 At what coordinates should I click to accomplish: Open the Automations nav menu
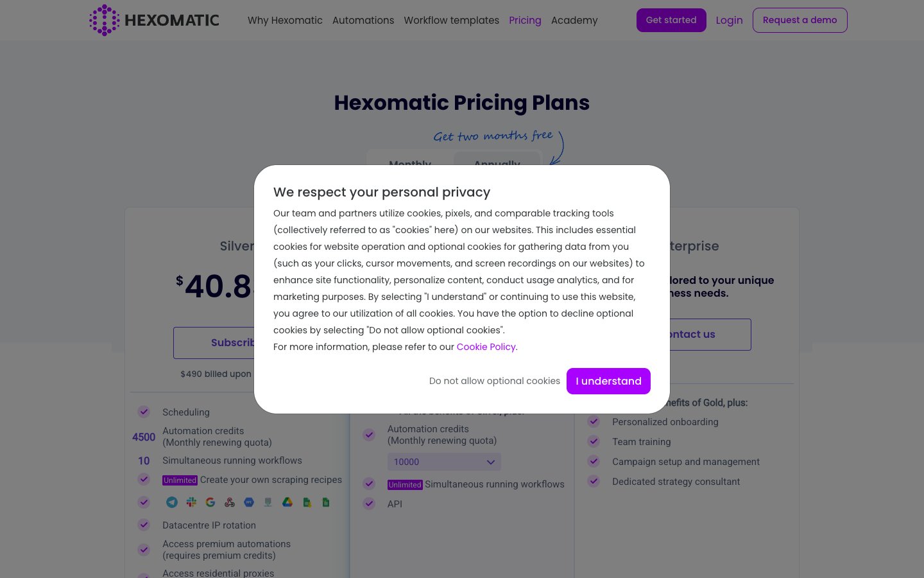click(x=363, y=20)
